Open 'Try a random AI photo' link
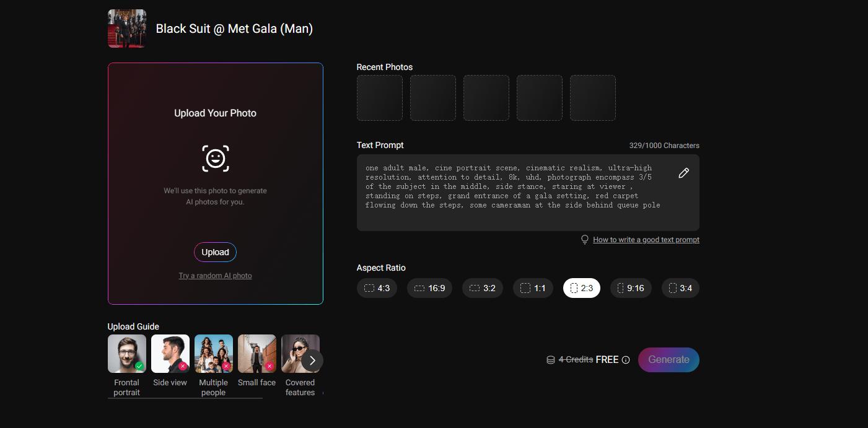This screenshot has height=428, width=868. (215, 276)
